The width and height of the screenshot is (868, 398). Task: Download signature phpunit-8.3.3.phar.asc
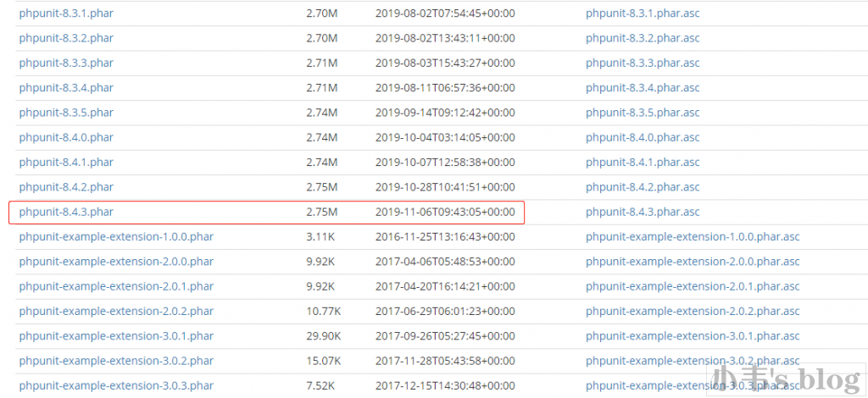[643, 63]
